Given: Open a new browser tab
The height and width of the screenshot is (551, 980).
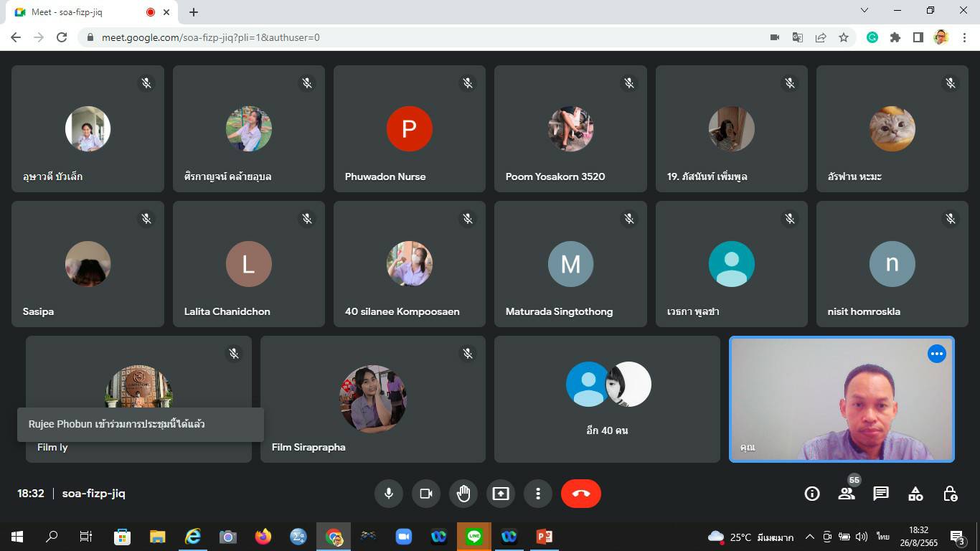Looking at the screenshot, I should (x=194, y=12).
